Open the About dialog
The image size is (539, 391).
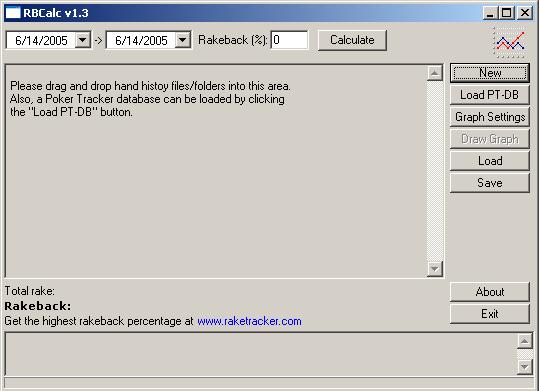(490, 292)
